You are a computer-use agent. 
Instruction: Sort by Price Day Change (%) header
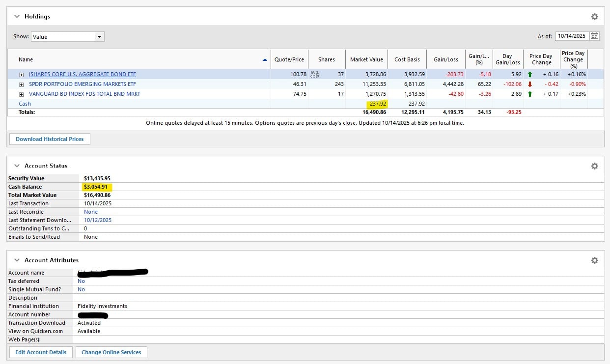pos(573,59)
